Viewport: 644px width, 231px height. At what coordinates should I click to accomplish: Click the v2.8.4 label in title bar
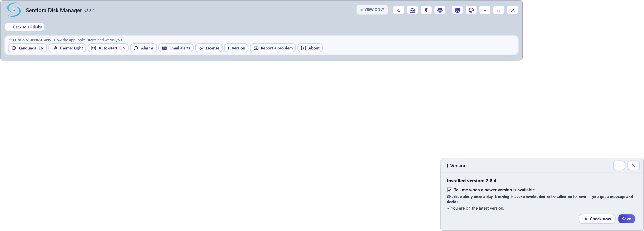click(x=89, y=11)
